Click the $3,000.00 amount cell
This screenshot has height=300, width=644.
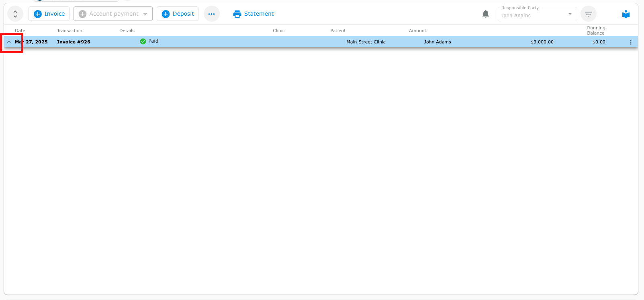[542, 42]
